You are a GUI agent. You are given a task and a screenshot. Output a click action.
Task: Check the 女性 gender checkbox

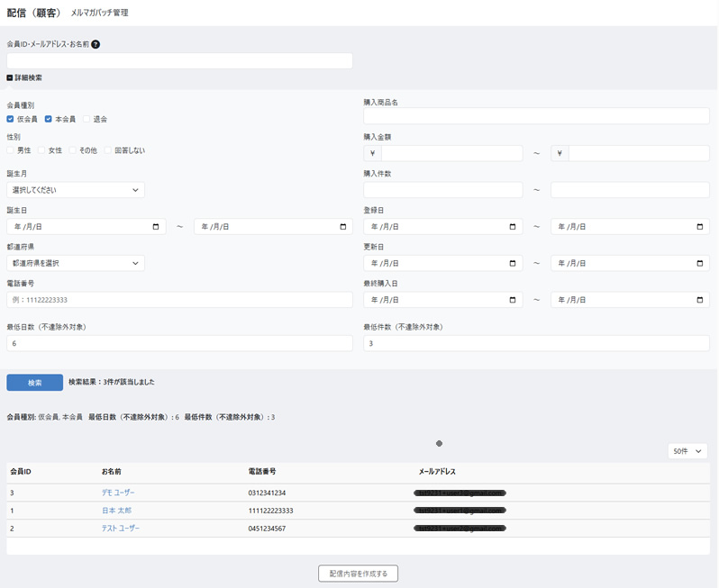coord(42,150)
